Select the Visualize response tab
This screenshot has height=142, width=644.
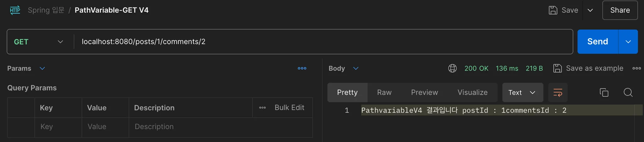click(472, 93)
